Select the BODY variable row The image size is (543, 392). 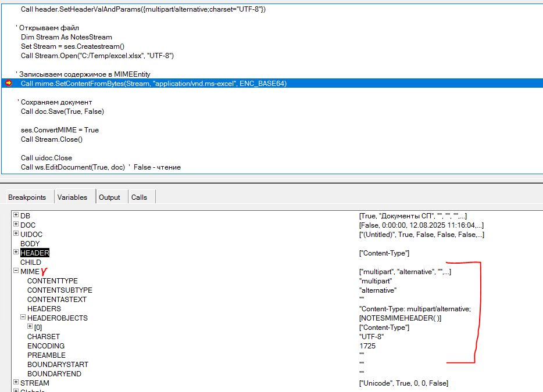coord(30,244)
